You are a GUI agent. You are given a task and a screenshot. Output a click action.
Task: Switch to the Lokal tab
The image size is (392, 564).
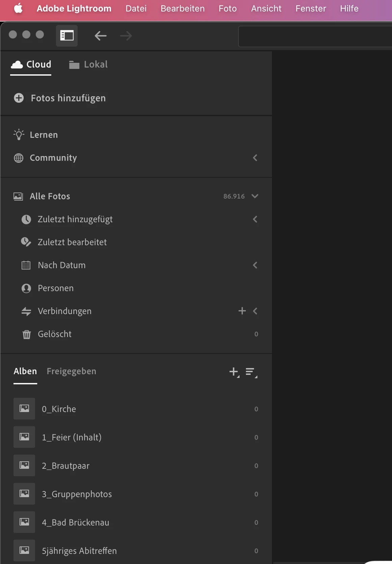[88, 65]
